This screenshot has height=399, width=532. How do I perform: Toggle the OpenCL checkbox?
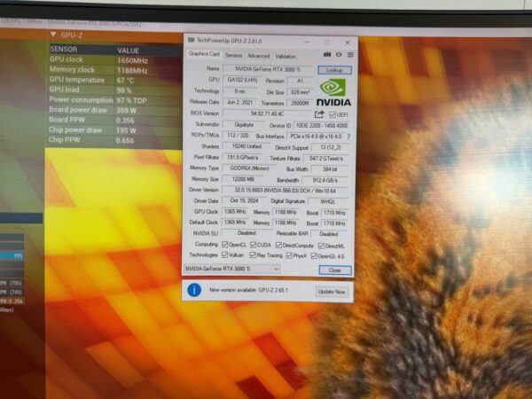coord(224,245)
